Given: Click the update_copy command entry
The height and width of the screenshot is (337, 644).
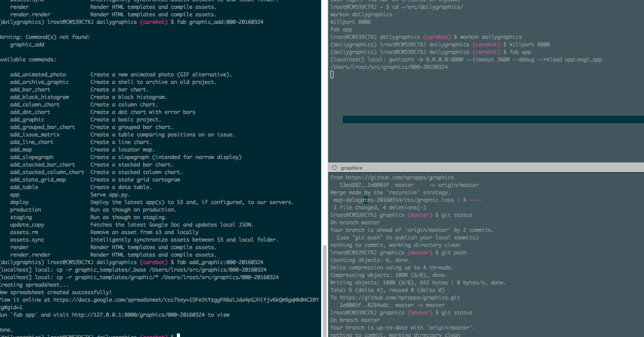Looking at the screenshot, I should click(27, 225).
